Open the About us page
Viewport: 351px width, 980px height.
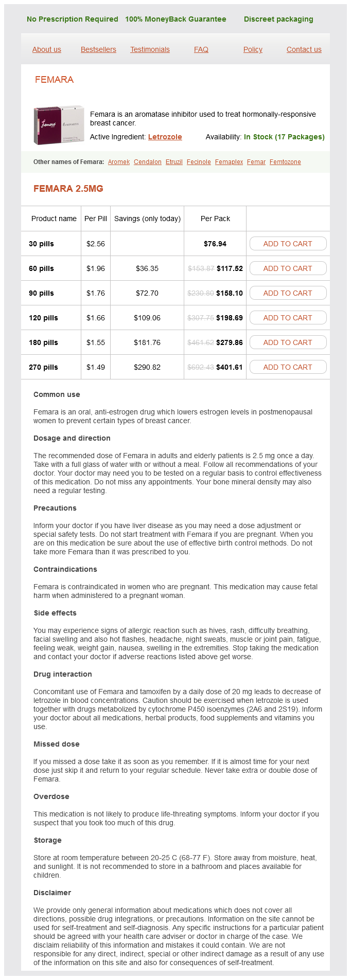click(47, 49)
